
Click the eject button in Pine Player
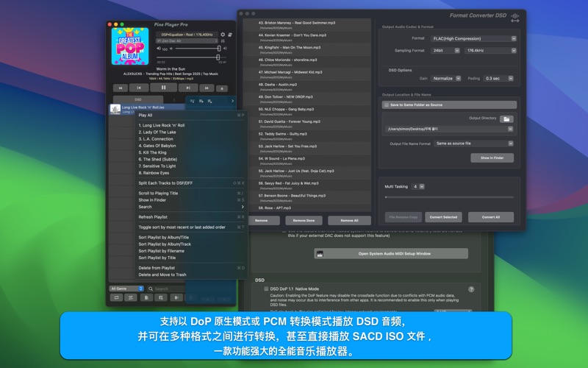coord(222,88)
